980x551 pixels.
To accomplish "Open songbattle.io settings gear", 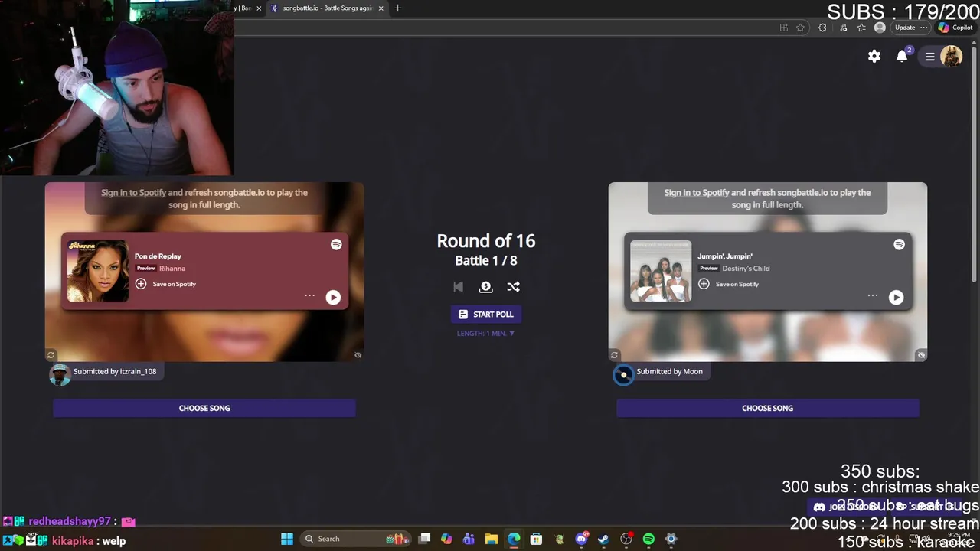I will pyautogui.click(x=874, y=57).
